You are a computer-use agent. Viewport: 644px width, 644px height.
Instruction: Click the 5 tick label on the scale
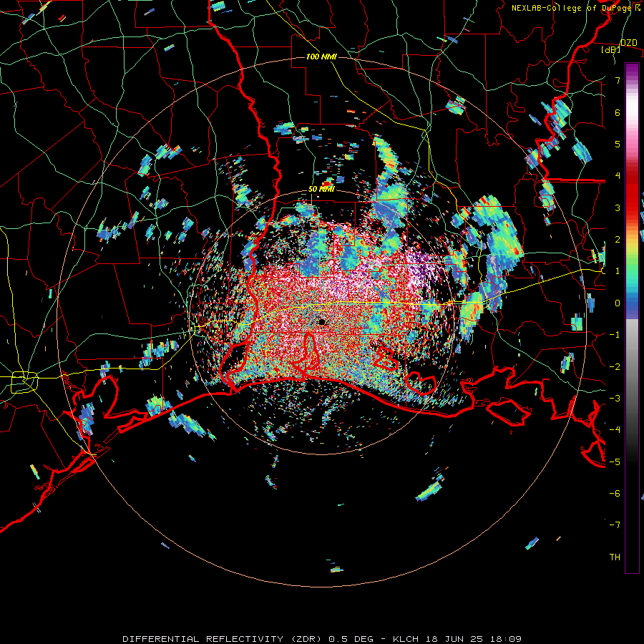[x=618, y=144]
